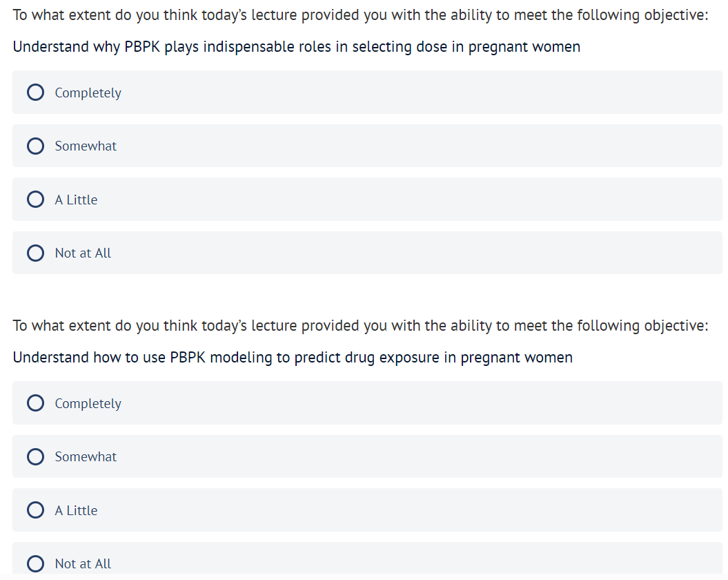
Task: Mark the Not at All radio button for dose selection
Action: 36,253
